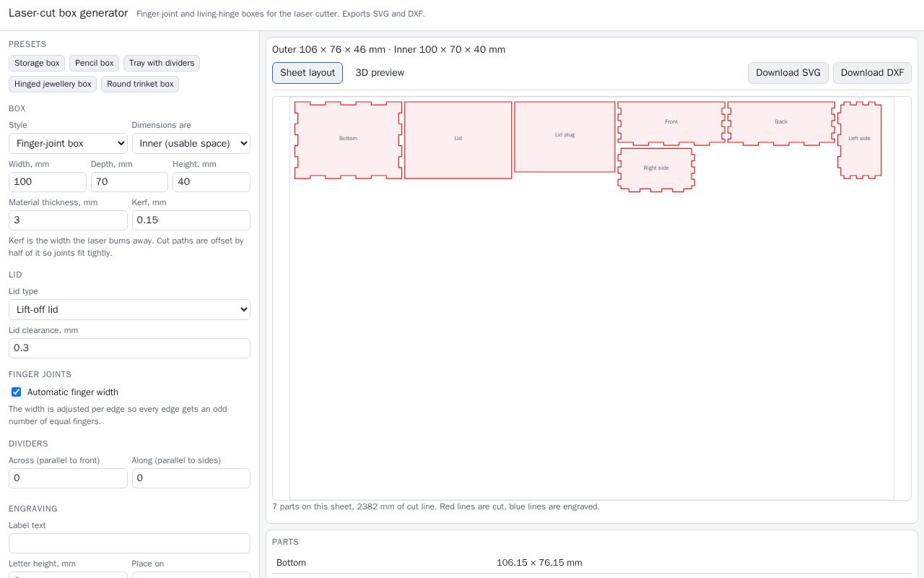Screen dimensions: 924x578
Task: Download the DXF file
Action: 872,73
